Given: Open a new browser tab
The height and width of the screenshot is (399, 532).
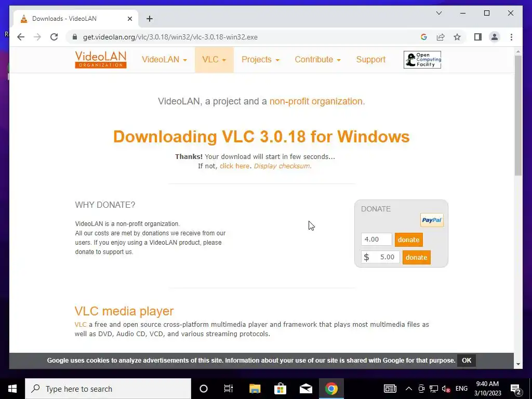Looking at the screenshot, I should (150, 19).
